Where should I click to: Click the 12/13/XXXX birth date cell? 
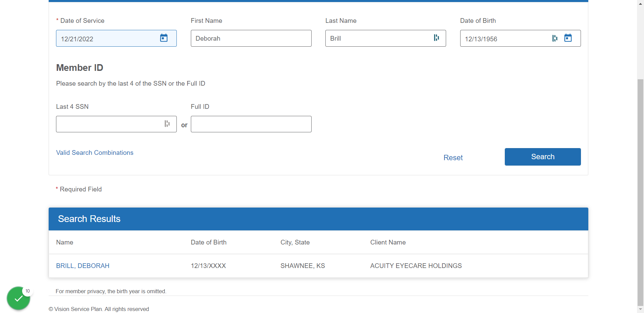[x=208, y=266]
